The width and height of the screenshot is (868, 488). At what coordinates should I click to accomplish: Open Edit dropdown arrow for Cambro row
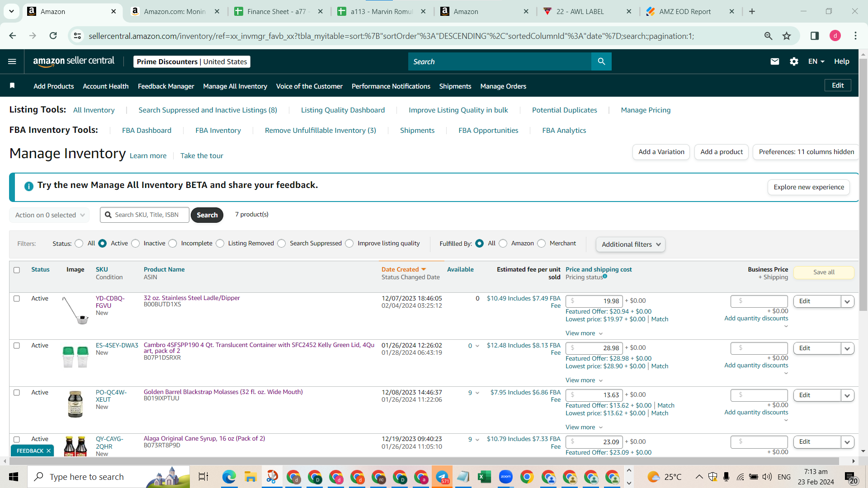pos(847,348)
